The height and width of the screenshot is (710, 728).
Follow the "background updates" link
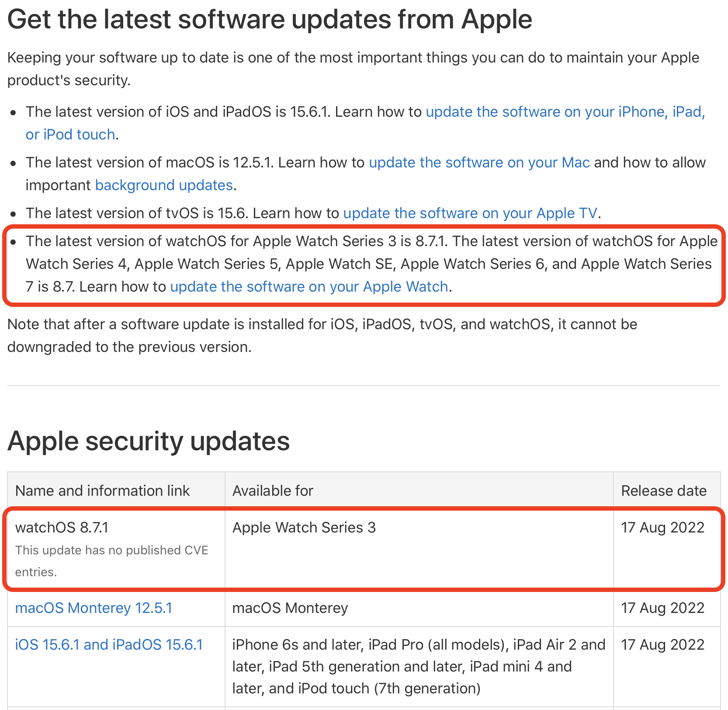pos(164,185)
